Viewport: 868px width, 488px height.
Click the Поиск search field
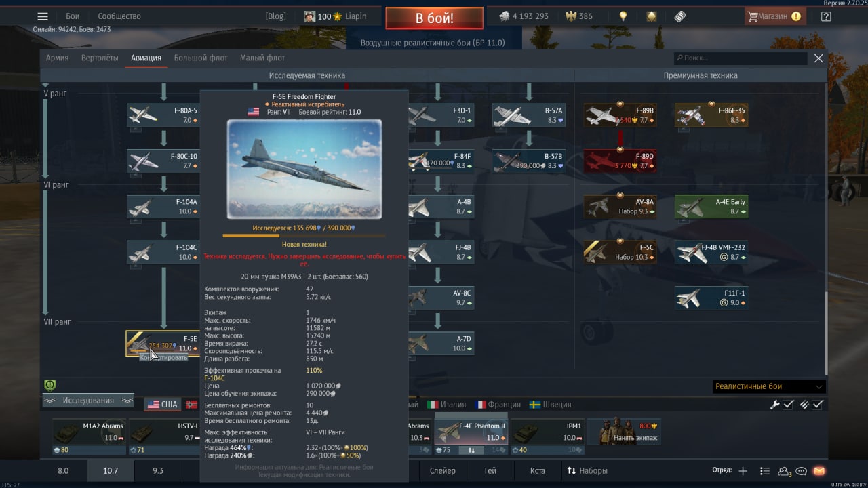point(740,58)
